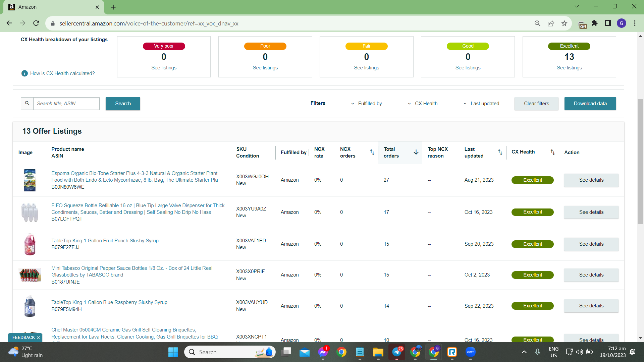See listings under Excellent
The width and height of the screenshot is (644, 362).
coord(569,68)
